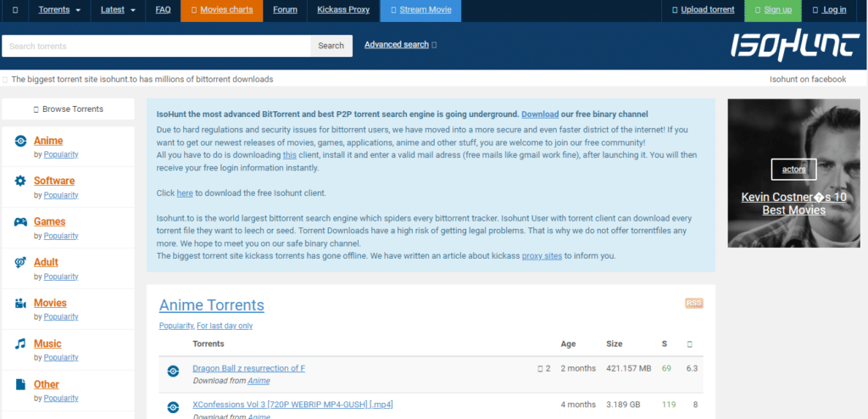Click Popularity sort link under Anime Torrents

[176, 326]
